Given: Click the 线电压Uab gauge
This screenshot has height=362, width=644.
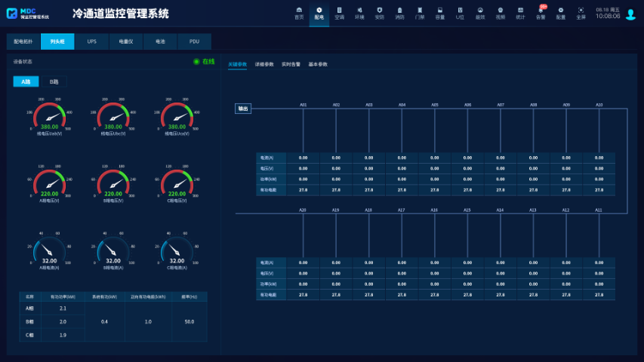Looking at the screenshot, I should click(50, 117).
